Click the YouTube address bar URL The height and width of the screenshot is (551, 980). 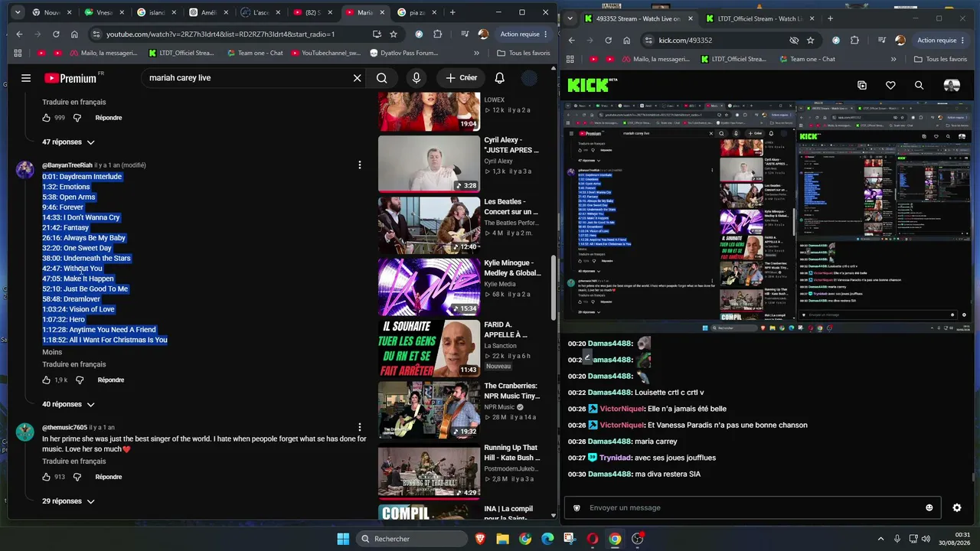coord(220,34)
